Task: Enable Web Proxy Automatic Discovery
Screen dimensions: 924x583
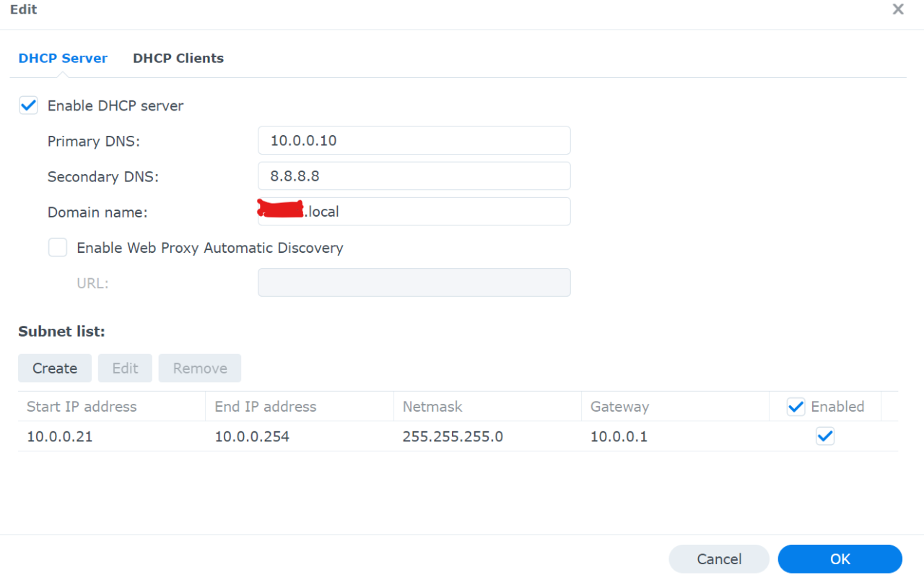Action: point(57,247)
